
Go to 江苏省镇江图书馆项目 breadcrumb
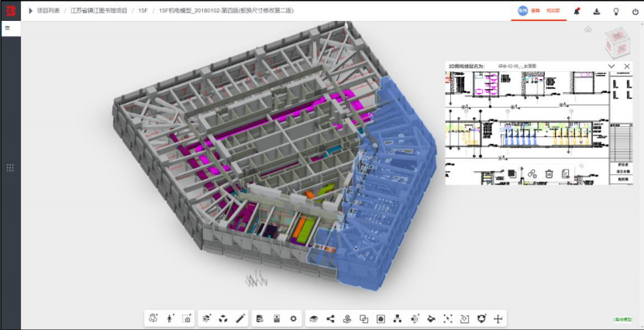coord(98,11)
